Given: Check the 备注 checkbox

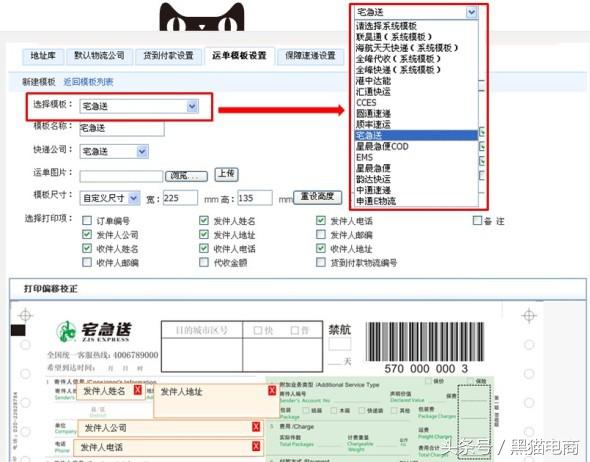Looking at the screenshot, I should tap(477, 220).
